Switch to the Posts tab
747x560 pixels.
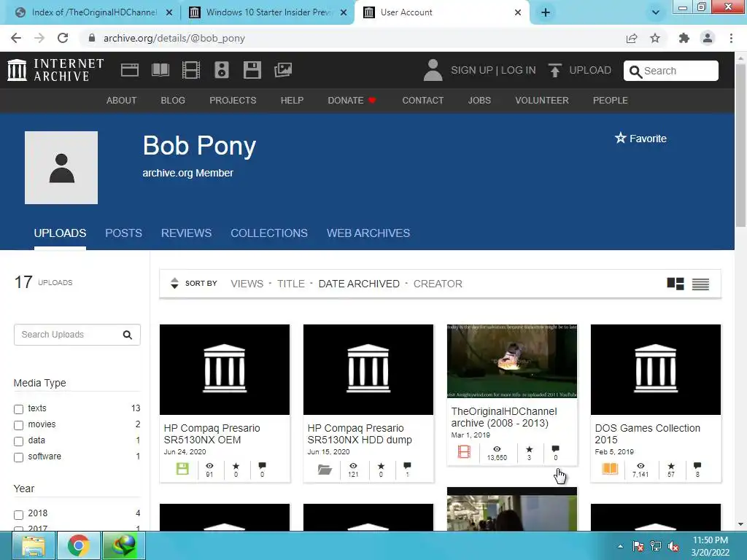coord(123,233)
